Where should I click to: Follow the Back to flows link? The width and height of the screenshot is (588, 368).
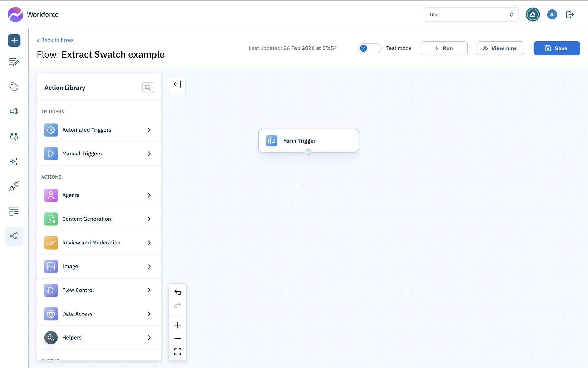[55, 40]
